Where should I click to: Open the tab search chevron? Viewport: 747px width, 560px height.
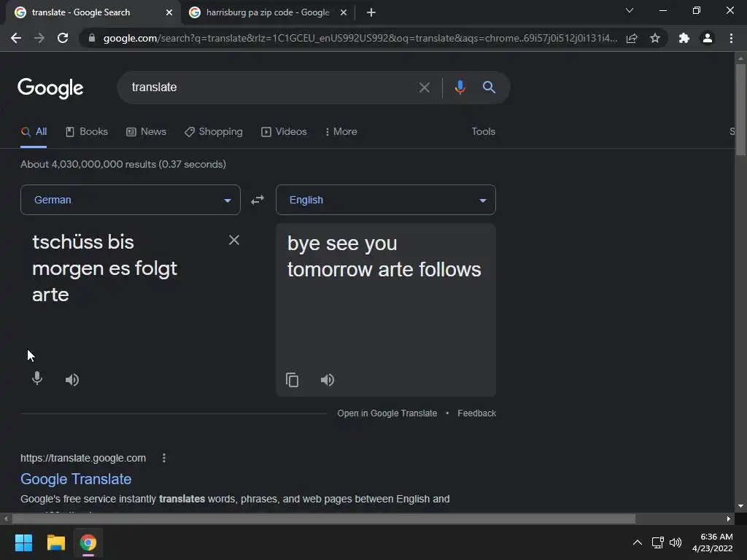tap(630, 10)
